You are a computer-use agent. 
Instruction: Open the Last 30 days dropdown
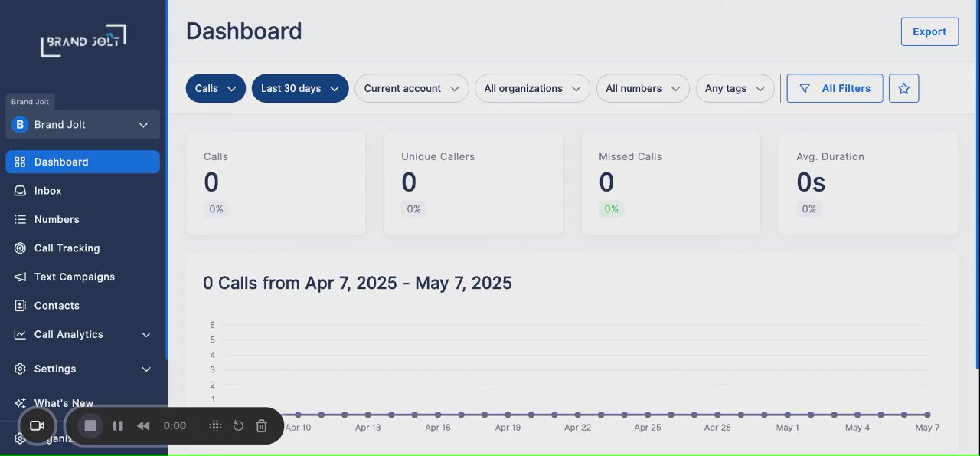pyautogui.click(x=300, y=88)
